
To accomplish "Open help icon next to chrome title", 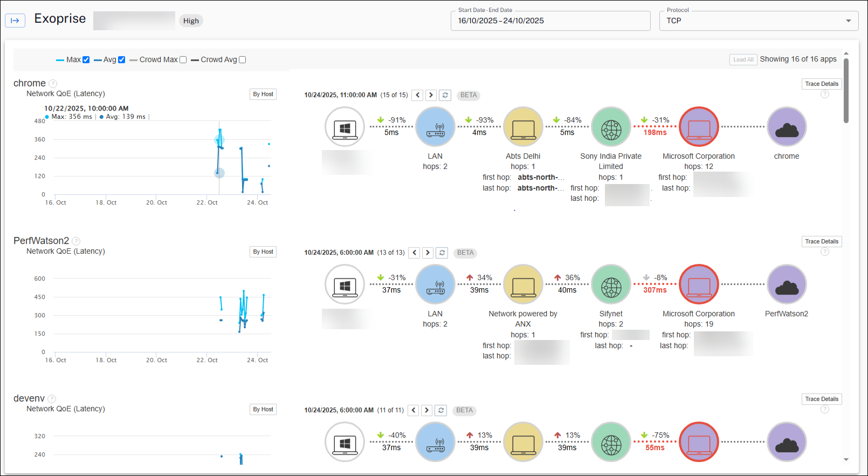I will pos(53,84).
